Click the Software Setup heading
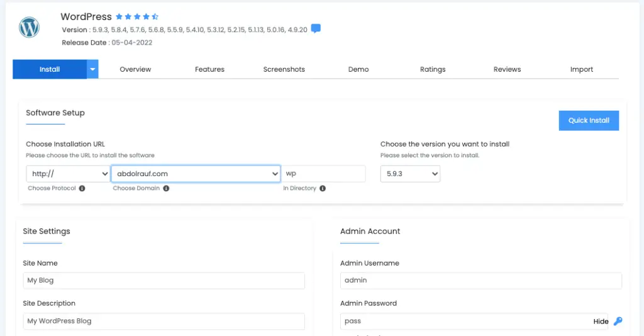Viewport: 644px width, 336px height. pyautogui.click(x=55, y=113)
